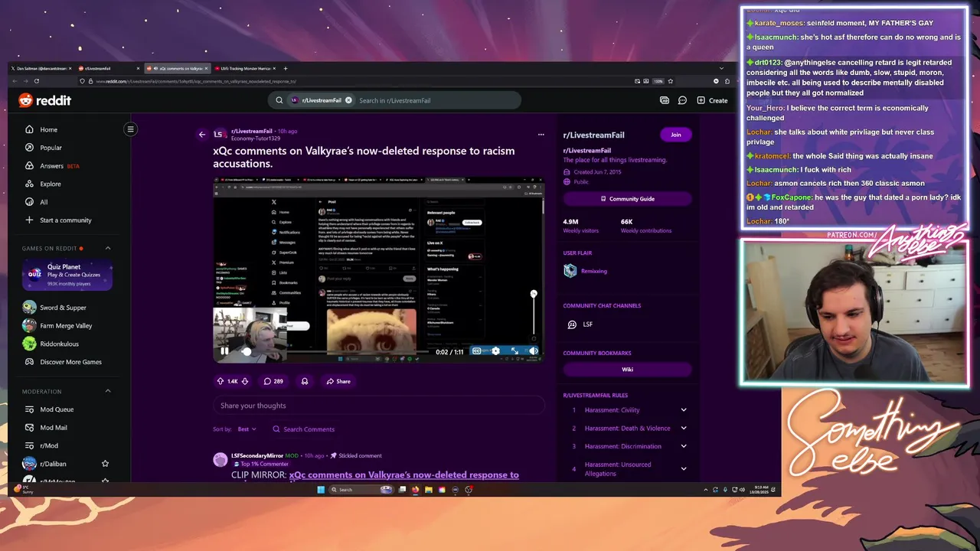Pause the video clip
Image resolution: width=980 pixels, height=551 pixels.
224,351
